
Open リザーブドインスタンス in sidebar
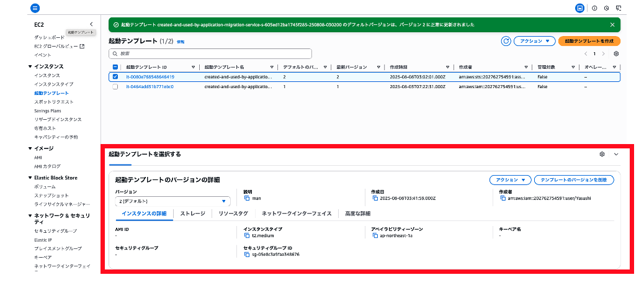(58, 119)
